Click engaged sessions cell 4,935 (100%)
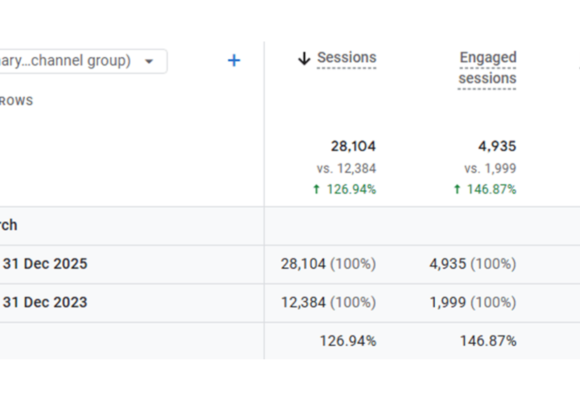This screenshot has height=415, width=580. [473, 264]
